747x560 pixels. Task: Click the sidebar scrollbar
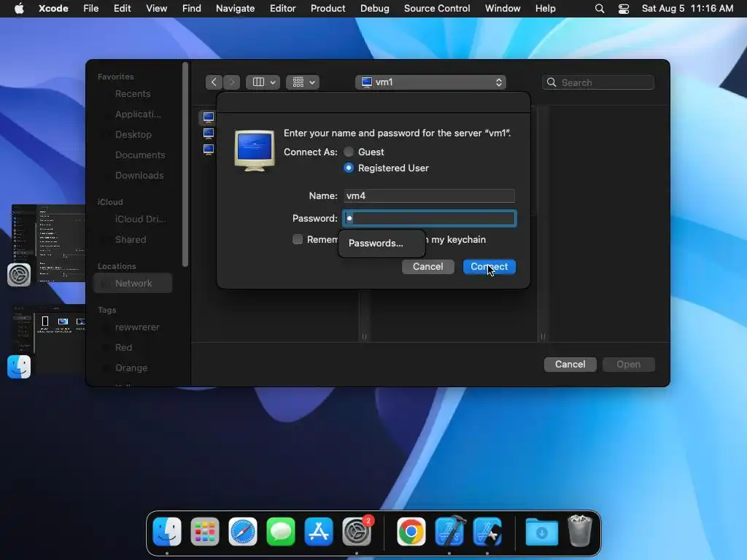pyautogui.click(x=185, y=164)
